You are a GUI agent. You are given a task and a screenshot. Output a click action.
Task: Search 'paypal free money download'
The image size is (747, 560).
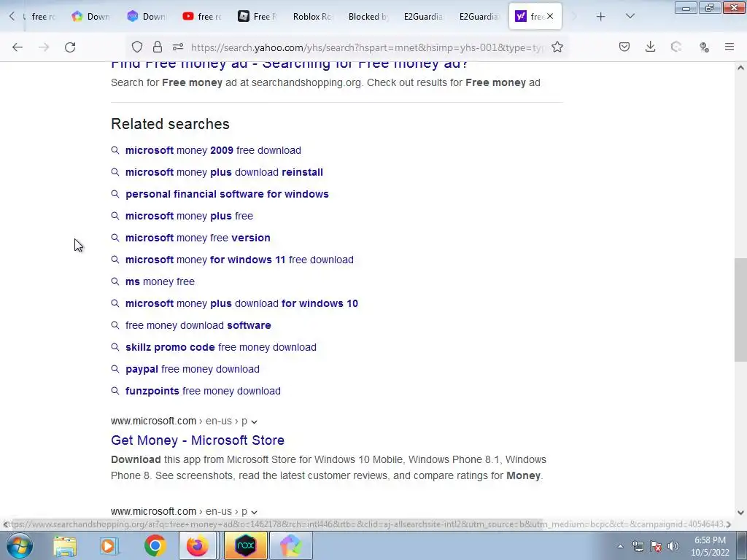tap(193, 370)
